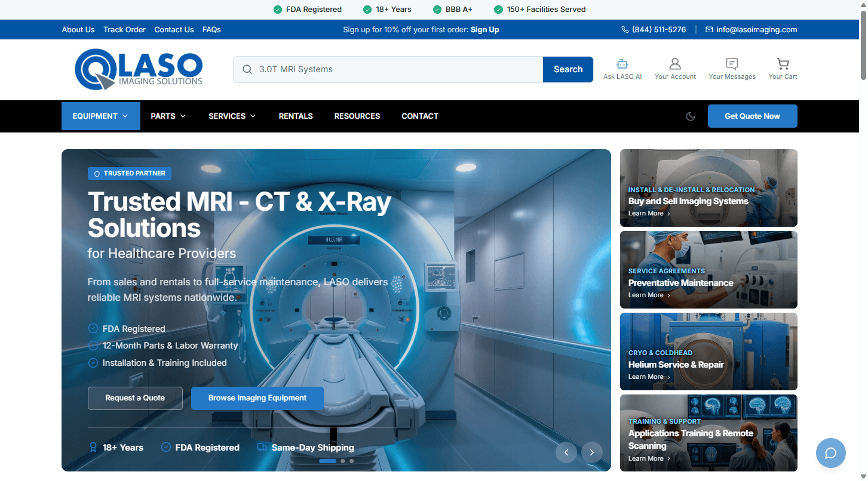
Task: Open the chat bubble widget
Action: pos(830,453)
